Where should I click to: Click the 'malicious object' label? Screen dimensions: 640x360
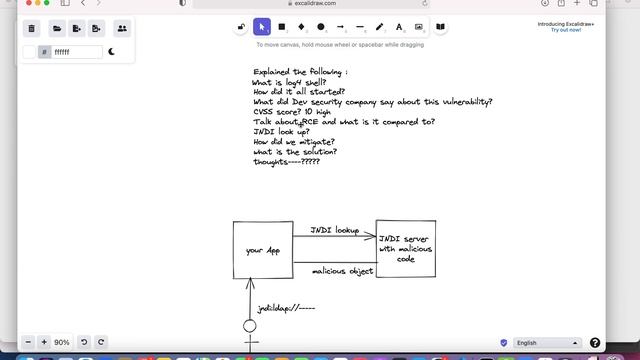point(342,271)
